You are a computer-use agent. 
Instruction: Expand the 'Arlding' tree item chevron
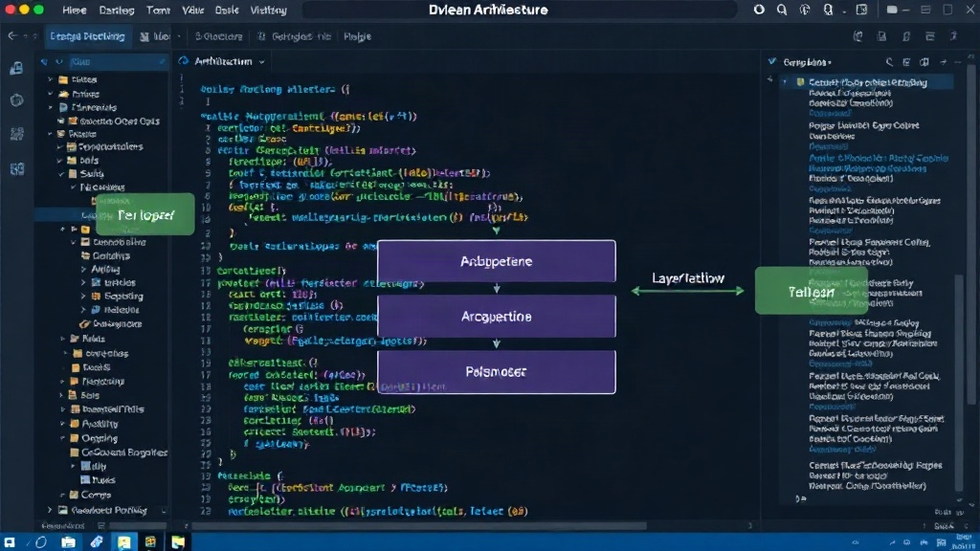pos(84,269)
